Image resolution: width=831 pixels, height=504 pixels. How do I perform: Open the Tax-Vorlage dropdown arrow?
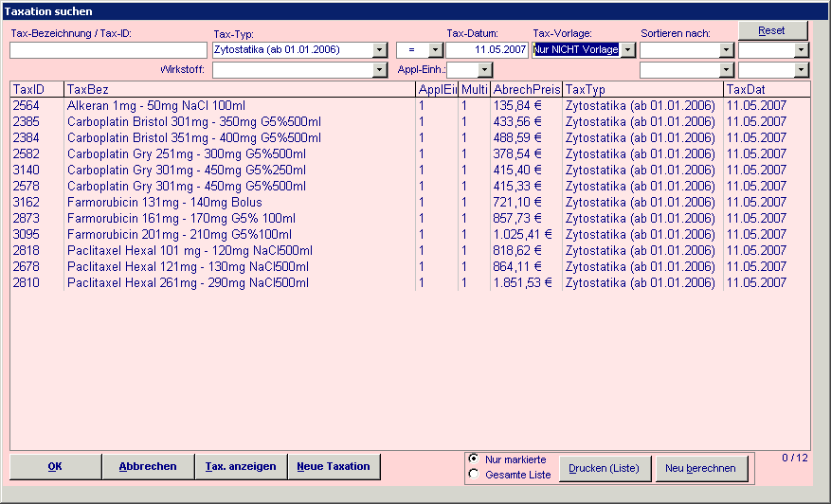coord(627,50)
